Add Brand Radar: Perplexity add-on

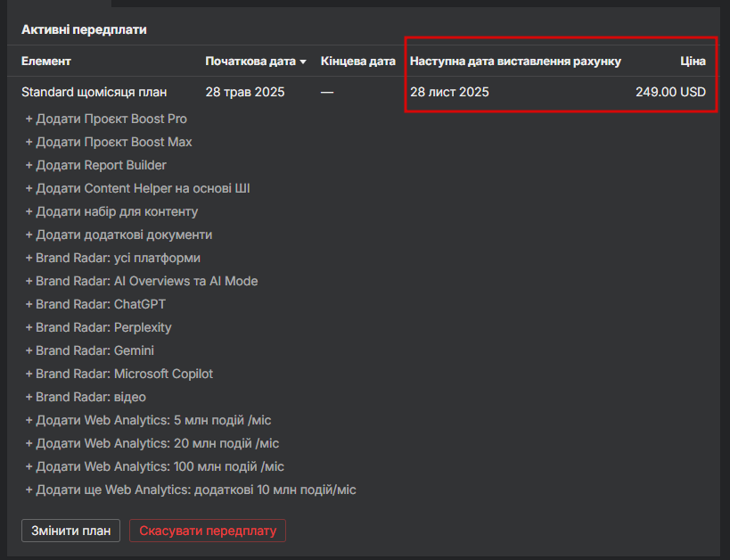99,327
